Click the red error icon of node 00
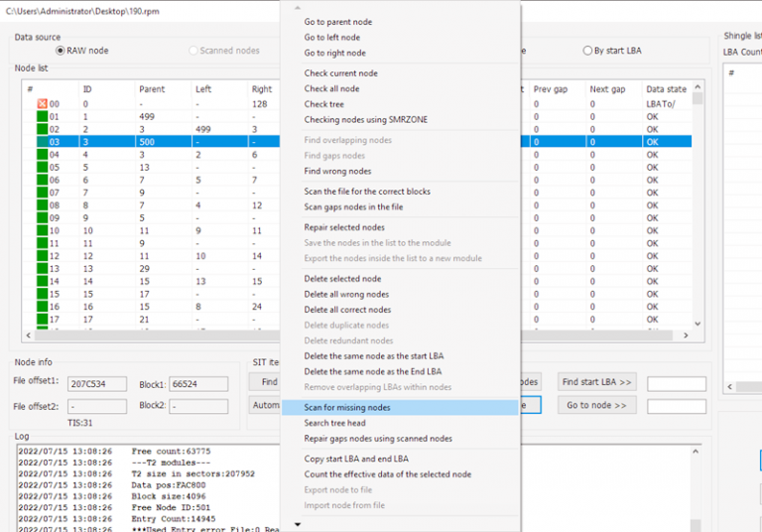Image resolution: width=762 pixels, height=532 pixels. [42, 104]
